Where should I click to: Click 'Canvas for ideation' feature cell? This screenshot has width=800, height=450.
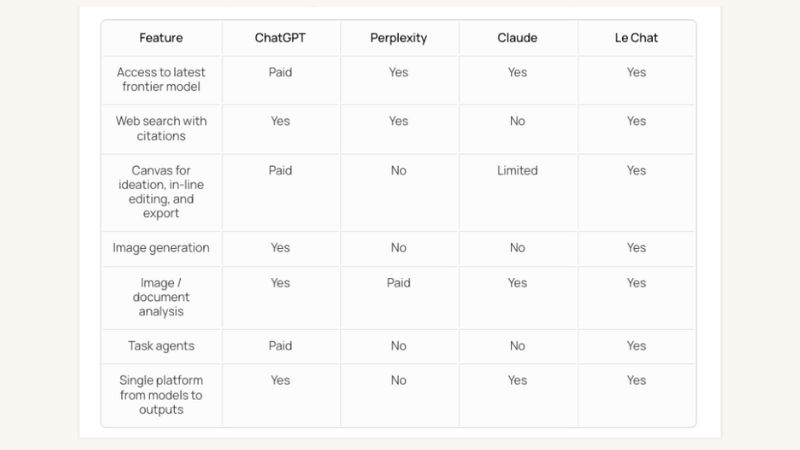point(161,192)
